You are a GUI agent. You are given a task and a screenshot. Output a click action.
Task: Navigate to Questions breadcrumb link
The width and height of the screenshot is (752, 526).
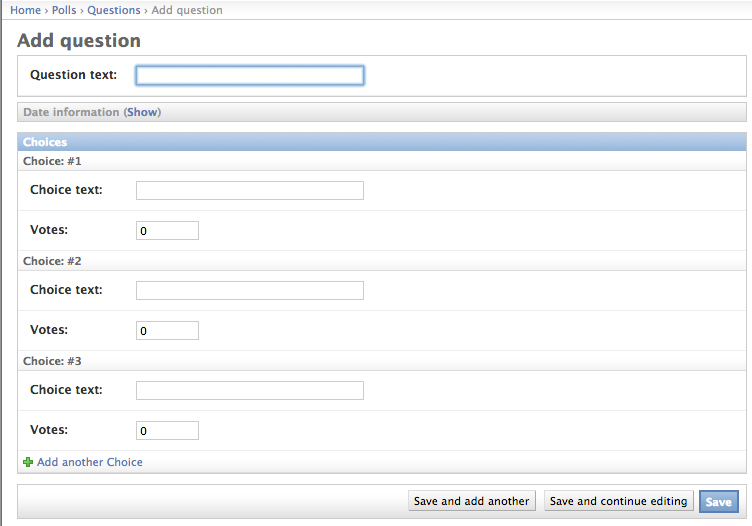(114, 10)
